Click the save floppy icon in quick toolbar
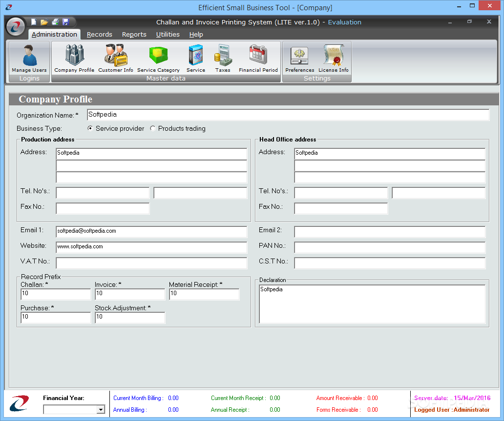Screen dimensions: 504x421 66,22
